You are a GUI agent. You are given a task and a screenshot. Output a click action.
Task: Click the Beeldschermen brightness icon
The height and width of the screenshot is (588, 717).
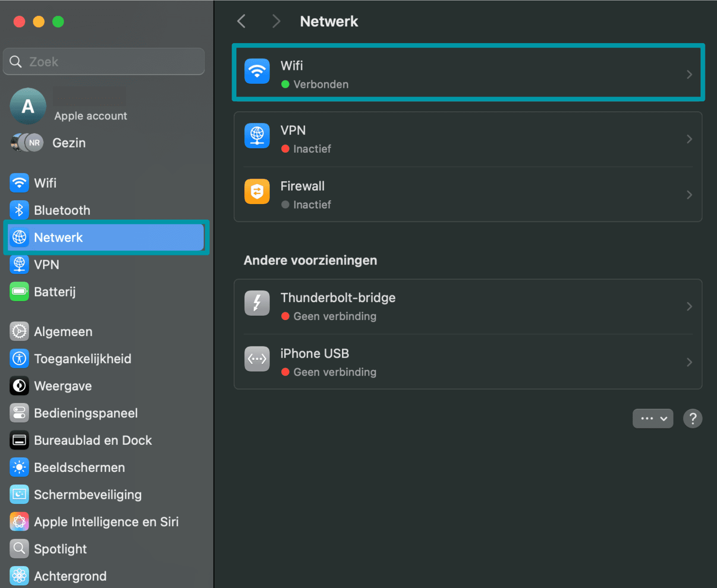(19, 467)
